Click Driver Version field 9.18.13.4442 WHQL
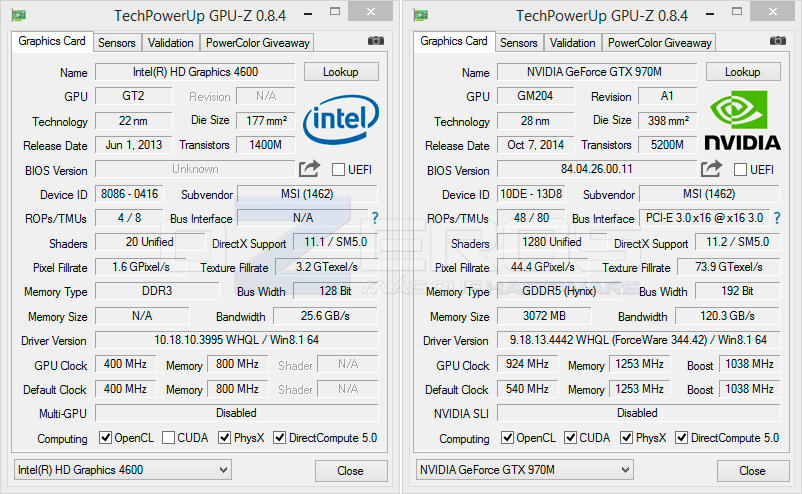This screenshot has width=802, height=494. [639, 340]
